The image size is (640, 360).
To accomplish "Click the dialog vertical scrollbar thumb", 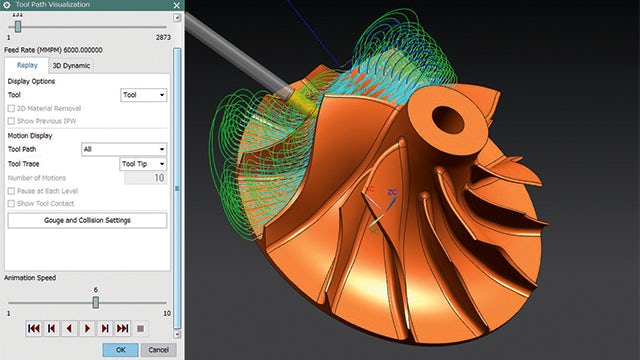I will (177, 188).
